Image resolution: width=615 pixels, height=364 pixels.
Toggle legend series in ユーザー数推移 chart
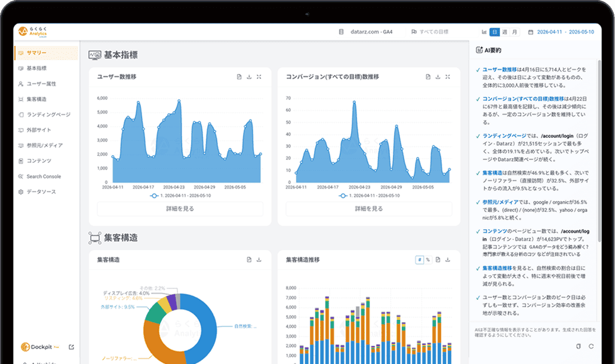(180, 196)
